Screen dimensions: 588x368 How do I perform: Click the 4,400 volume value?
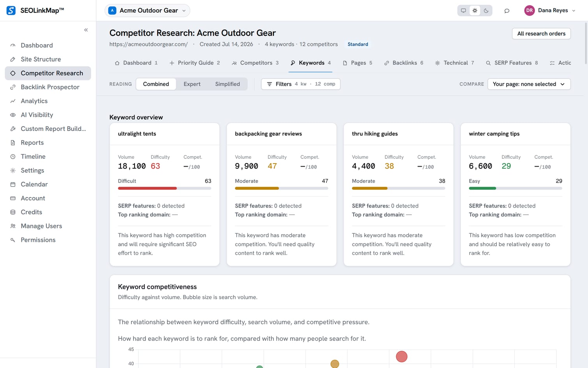(x=363, y=166)
